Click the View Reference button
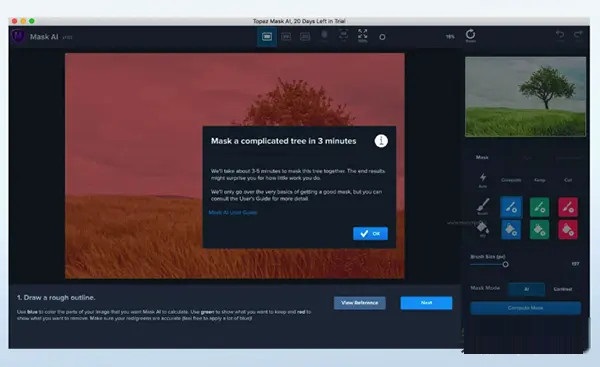 pyautogui.click(x=359, y=303)
